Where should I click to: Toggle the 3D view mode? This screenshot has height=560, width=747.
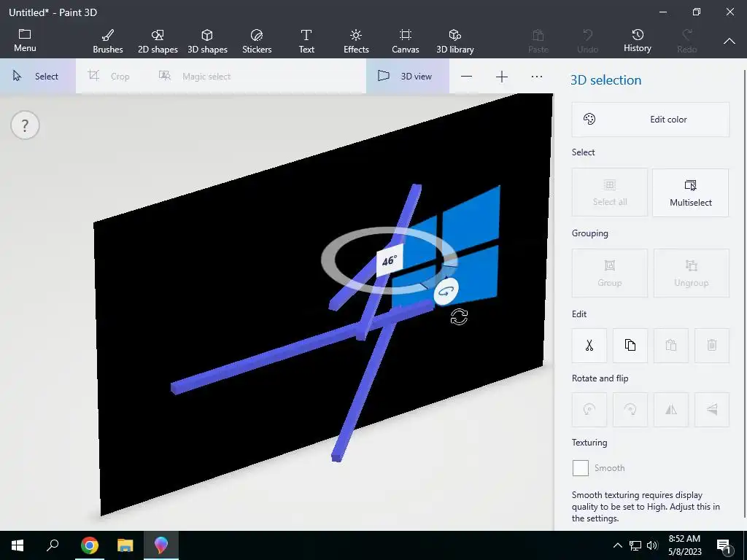[x=407, y=76]
